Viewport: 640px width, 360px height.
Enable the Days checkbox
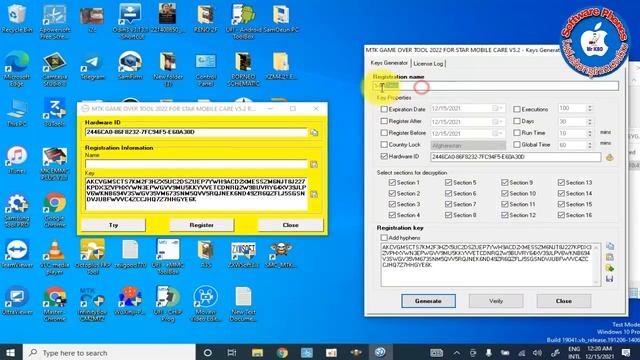tap(517, 121)
